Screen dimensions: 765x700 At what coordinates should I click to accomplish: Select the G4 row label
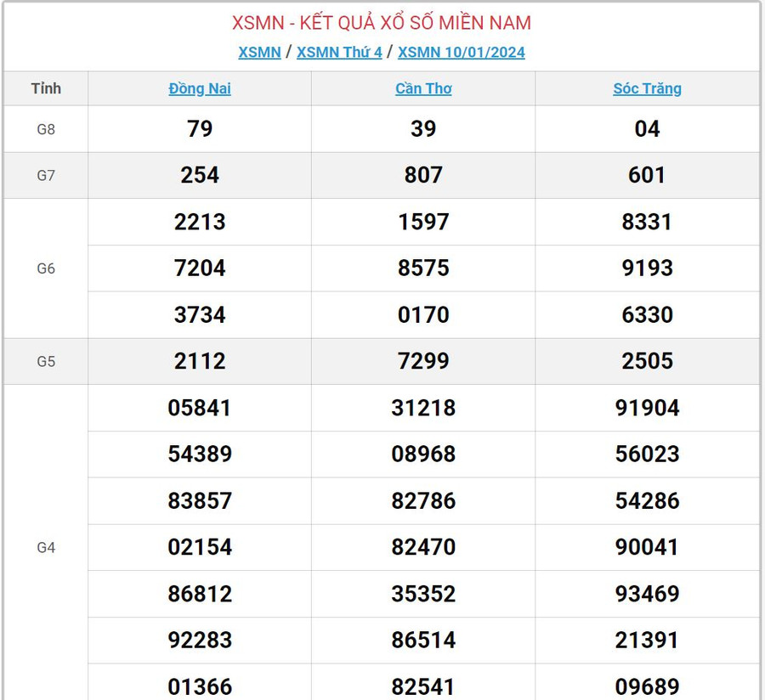tap(46, 548)
